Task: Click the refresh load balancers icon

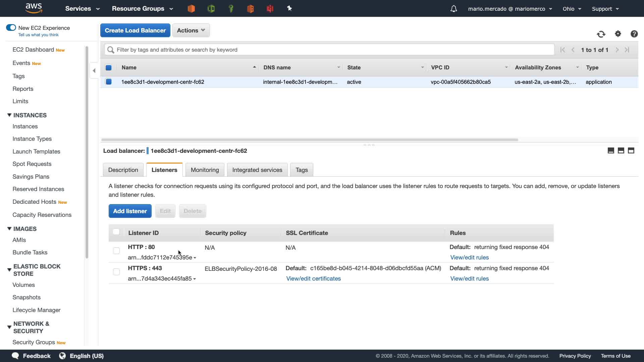Action: [601, 34]
